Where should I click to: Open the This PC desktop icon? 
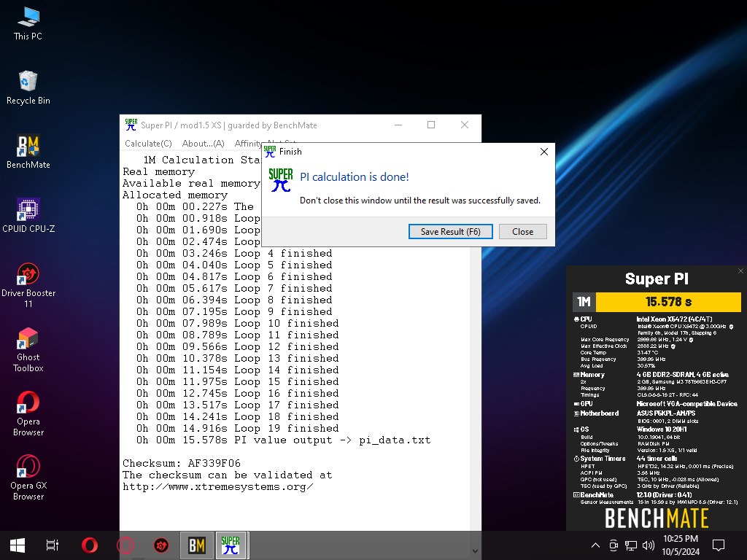pos(28,24)
